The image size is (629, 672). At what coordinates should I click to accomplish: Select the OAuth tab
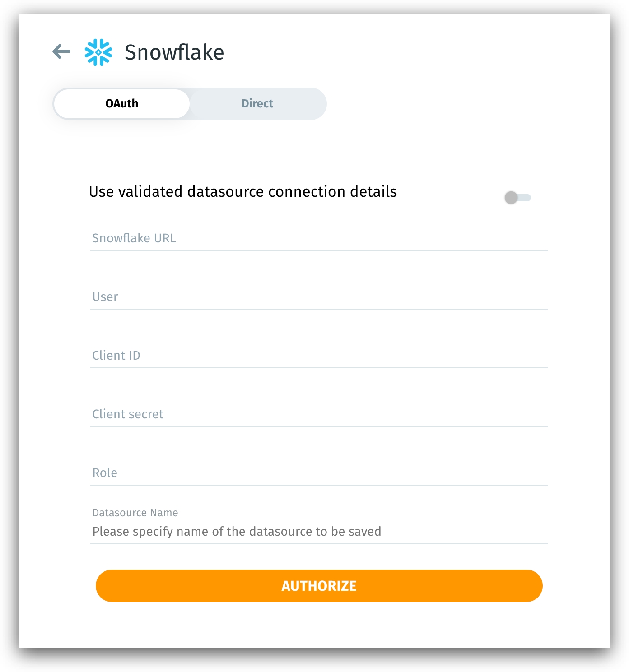click(x=122, y=103)
